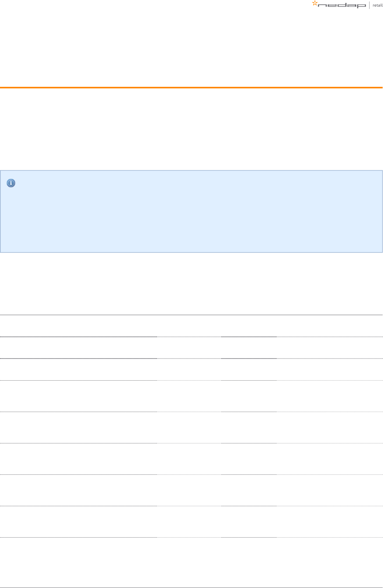The image size is (383, 588).
Task: Click the orange horizontal divider line
Action: [191, 88]
